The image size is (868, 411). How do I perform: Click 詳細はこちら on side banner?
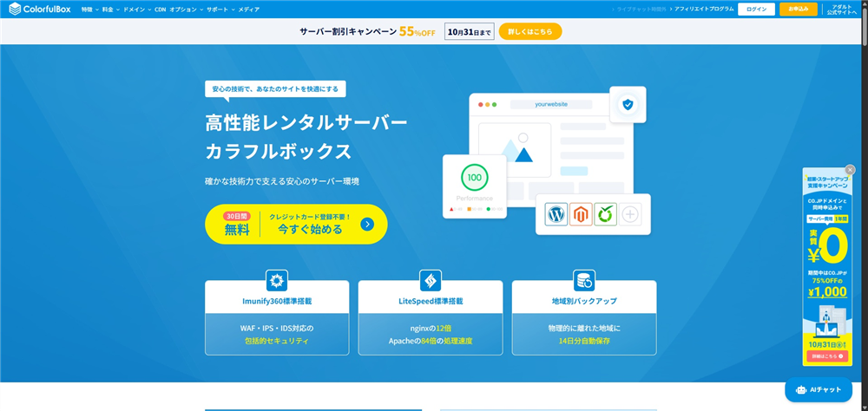coord(827,356)
